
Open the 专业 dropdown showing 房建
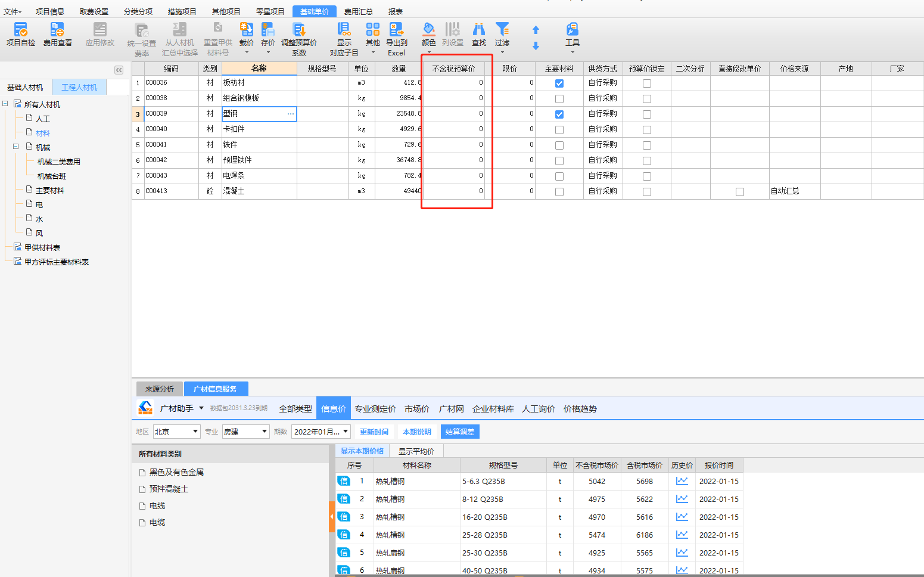246,432
